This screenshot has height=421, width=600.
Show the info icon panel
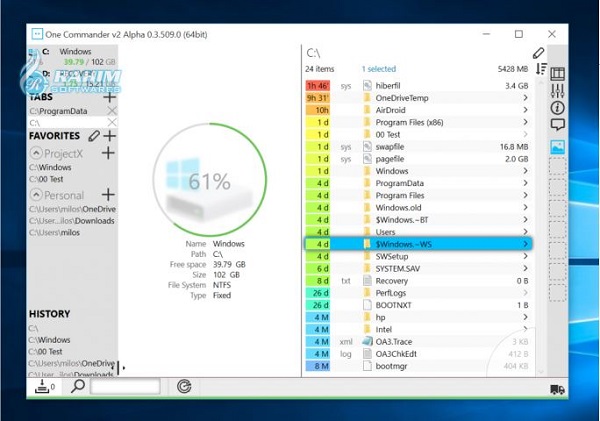[558, 108]
